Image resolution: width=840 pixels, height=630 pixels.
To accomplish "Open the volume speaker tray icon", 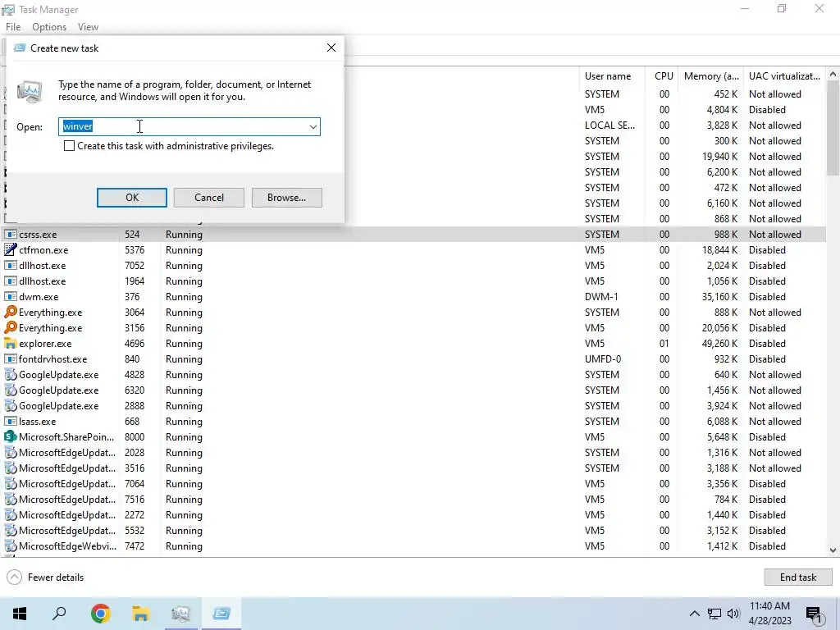I will click(x=733, y=614).
